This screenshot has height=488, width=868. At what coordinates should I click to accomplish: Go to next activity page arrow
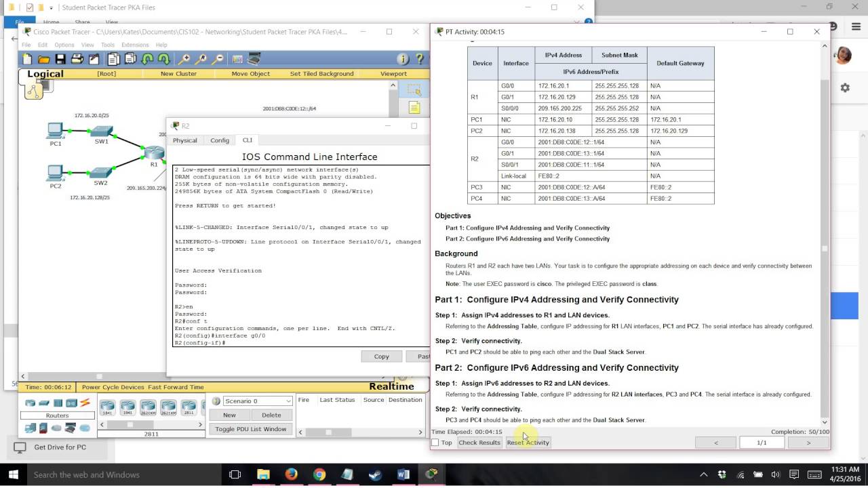coord(808,443)
